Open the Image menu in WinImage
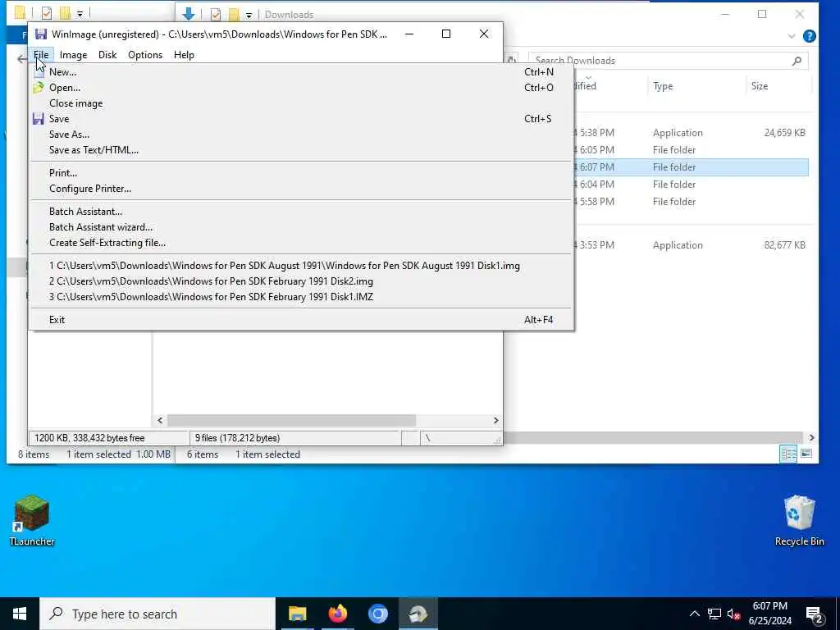 (x=73, y=55)
